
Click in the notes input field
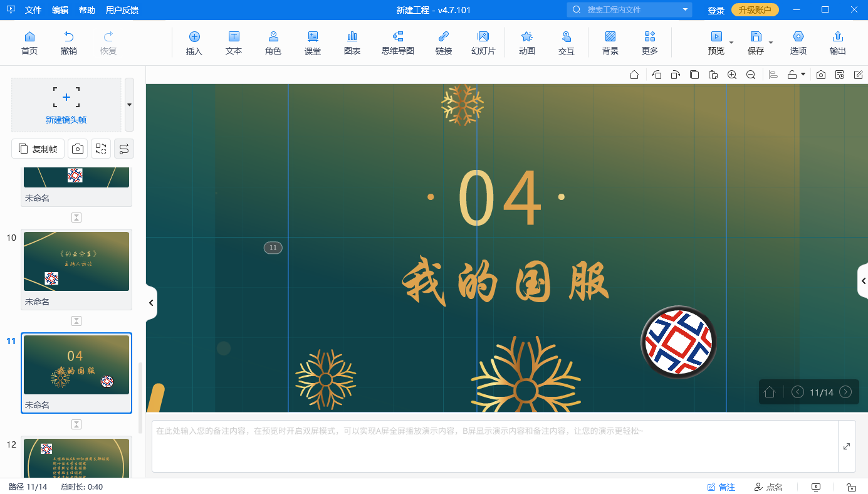[x=495, y=446]
